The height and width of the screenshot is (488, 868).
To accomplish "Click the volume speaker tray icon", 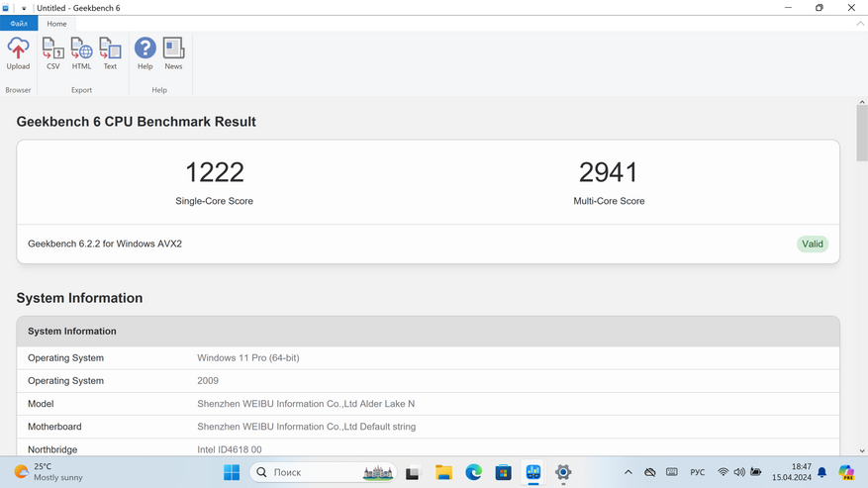I will (739, 472).
